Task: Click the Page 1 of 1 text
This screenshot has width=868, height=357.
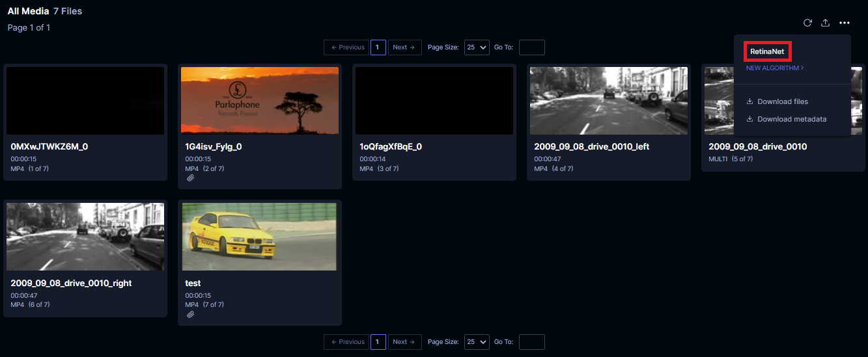Action: click(29, 27)
